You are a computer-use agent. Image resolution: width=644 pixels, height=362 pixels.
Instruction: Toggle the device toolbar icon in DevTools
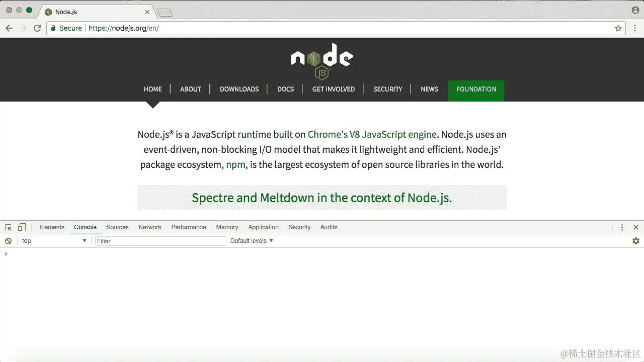point(22,227)
